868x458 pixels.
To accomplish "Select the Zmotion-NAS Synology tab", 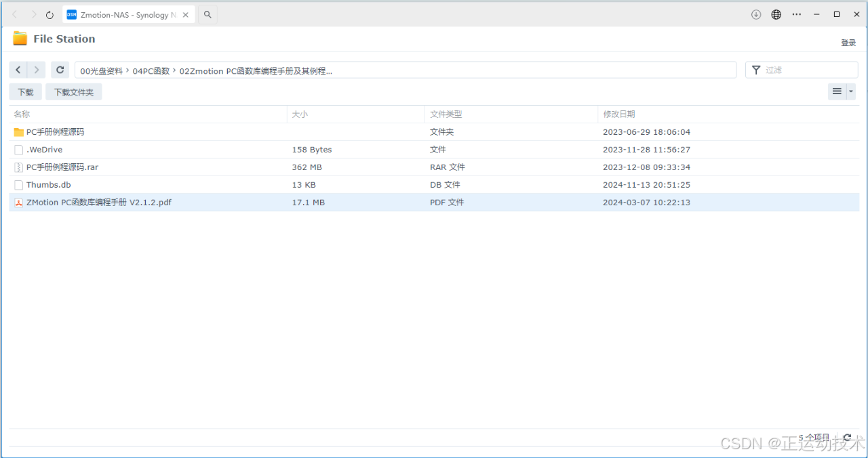I will pyautogui.click(x=127, y=14).
